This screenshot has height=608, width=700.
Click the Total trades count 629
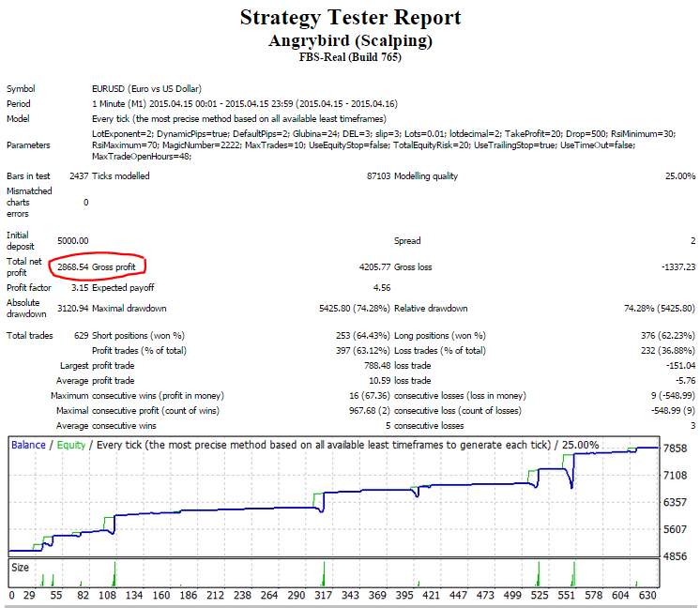coord(82,336)
